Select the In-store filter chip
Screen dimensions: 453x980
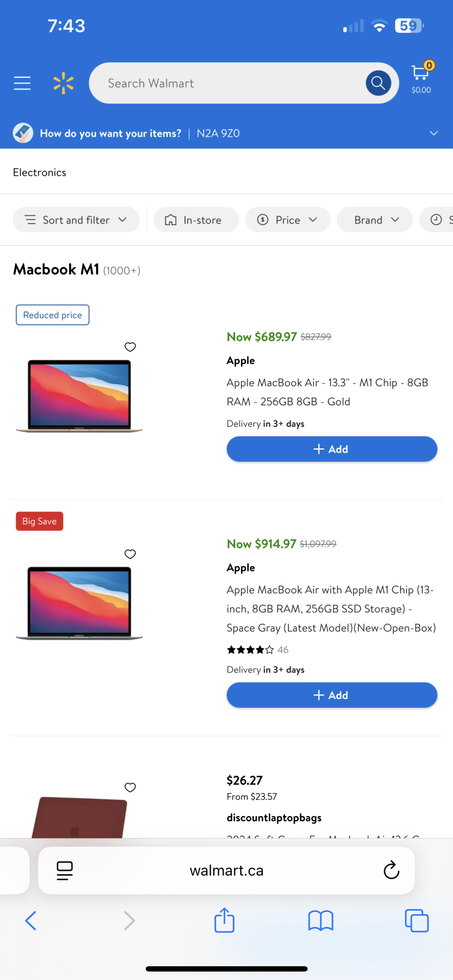(x=196, y=220)
